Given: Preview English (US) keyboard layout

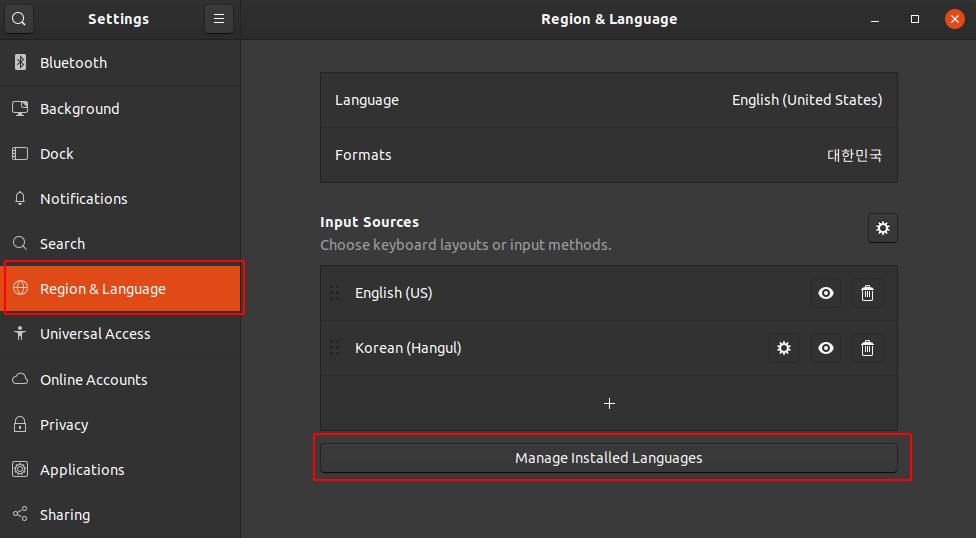Looking at the screenshot, I should click(x=826, y=293).
